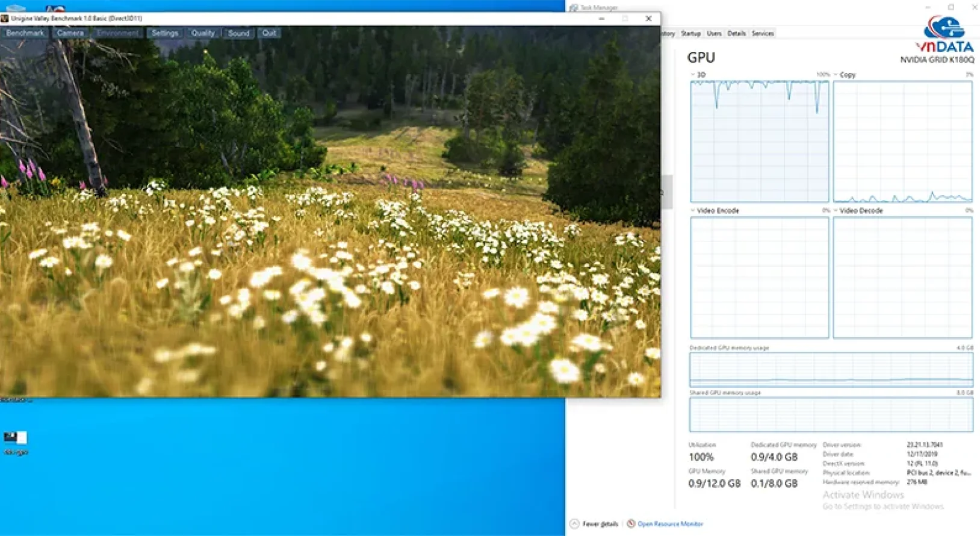Close the Unigine Valley Benchmark window

click(648, 19)
